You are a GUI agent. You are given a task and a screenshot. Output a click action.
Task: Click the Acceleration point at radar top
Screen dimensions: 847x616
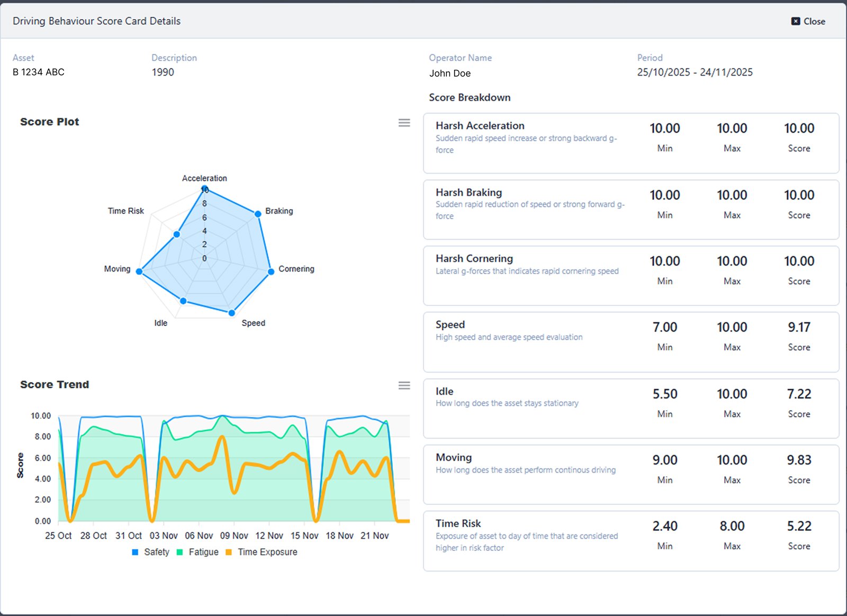[204, 189]
